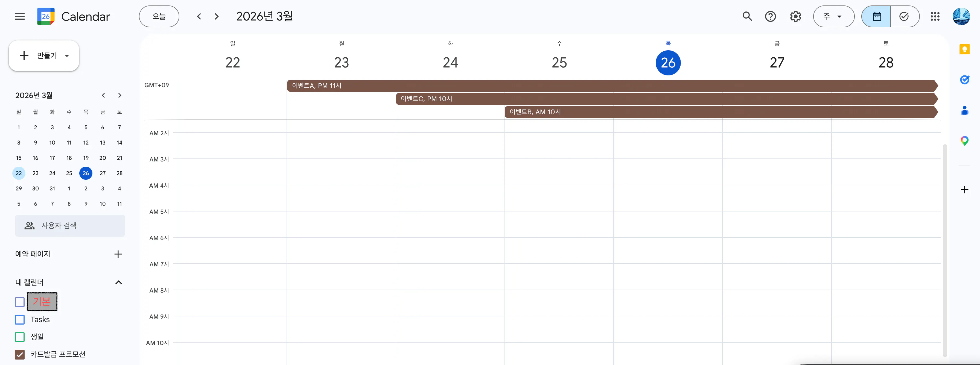
Task: Select day 24 column header
Action: click(x=450, y=62)
